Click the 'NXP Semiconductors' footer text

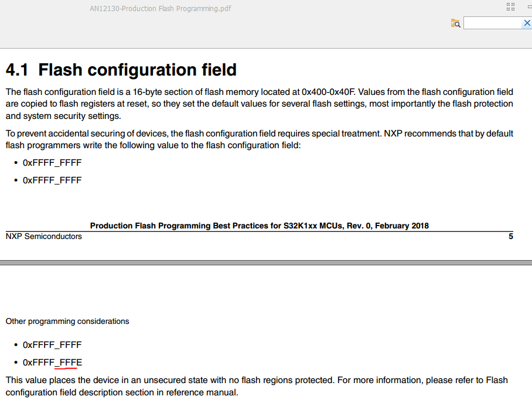44,237
